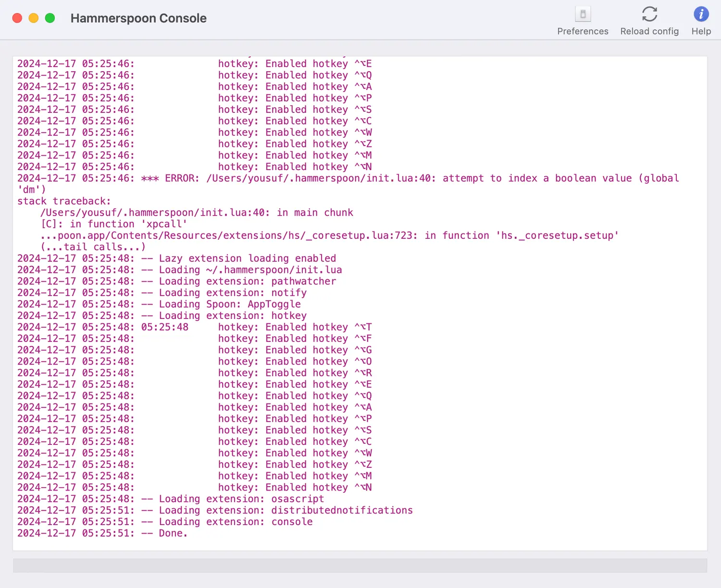Click the 05:25:46 'Enabled hotkey ^⌥N' line
Image resolution: width=721 pixels, height=588 pixels.
195,167
